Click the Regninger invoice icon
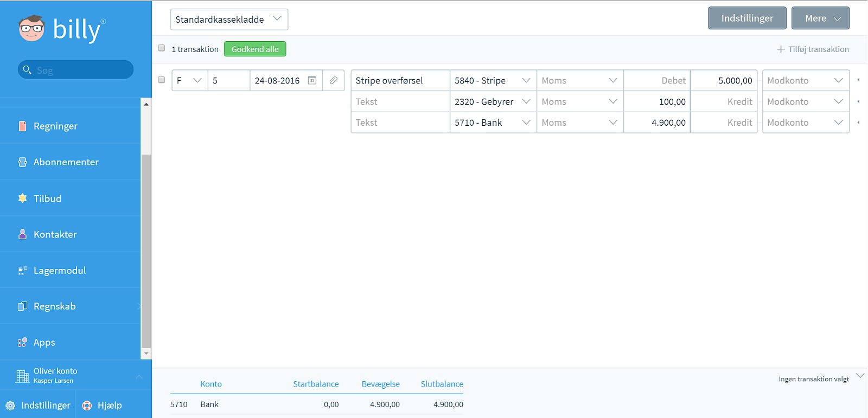This screenshot has width=868, height=418. [22, 126]
